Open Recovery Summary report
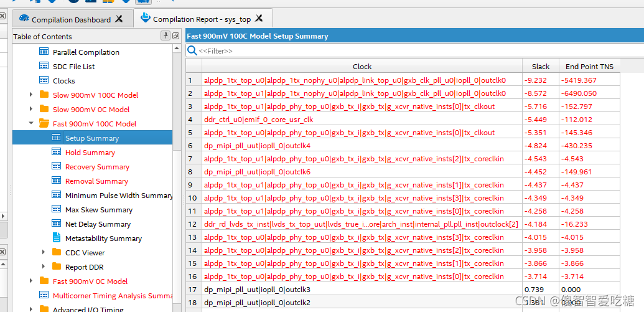This screenshot has height=312, width=644. 97,167
